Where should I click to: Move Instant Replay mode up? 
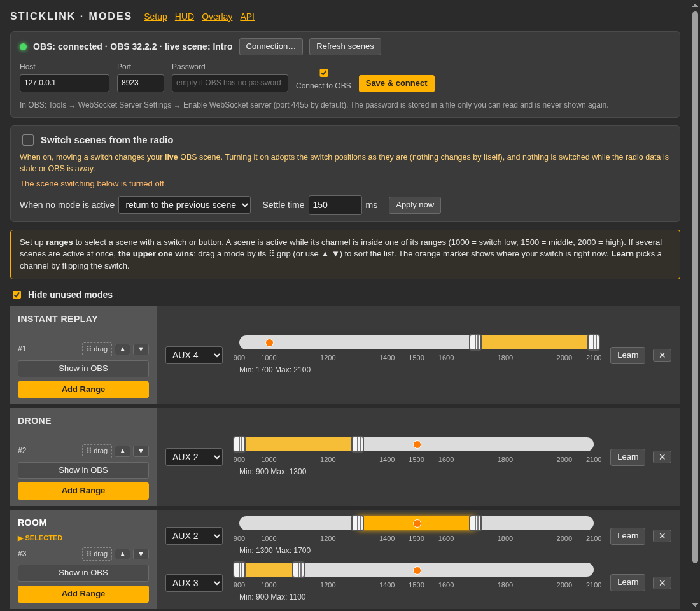[122, 349]
